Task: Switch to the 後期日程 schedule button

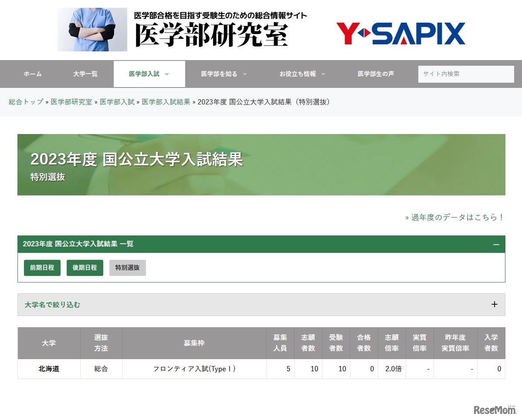Action: point(85,268)
